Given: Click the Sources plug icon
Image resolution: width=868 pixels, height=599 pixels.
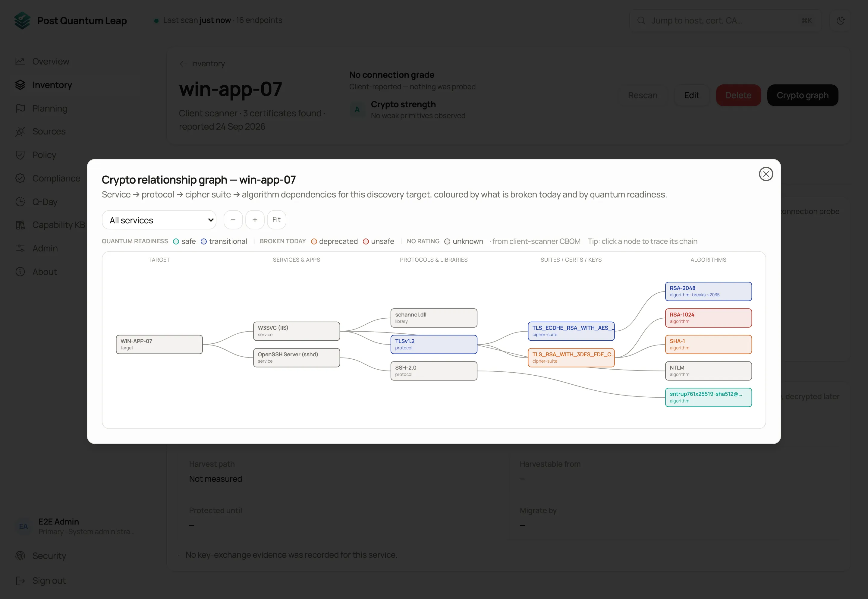Looking at the screenshot, I should coord(20,131).
